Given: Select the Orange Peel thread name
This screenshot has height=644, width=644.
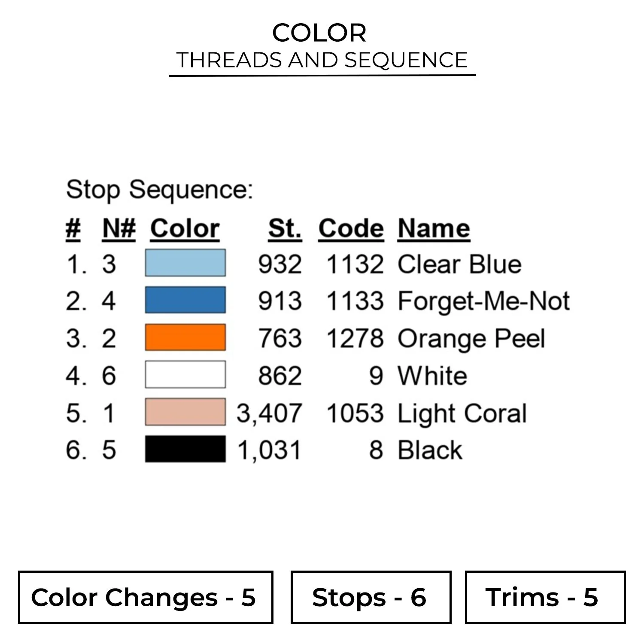Looking at the screenshot, I should 471,338.
